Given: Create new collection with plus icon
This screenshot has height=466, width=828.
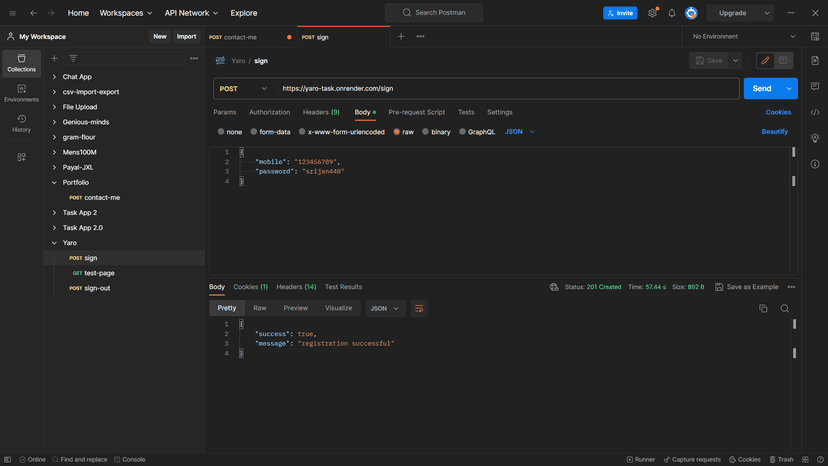Looking at the screenshot, I should pyautogui.click(x=54, y=59).
